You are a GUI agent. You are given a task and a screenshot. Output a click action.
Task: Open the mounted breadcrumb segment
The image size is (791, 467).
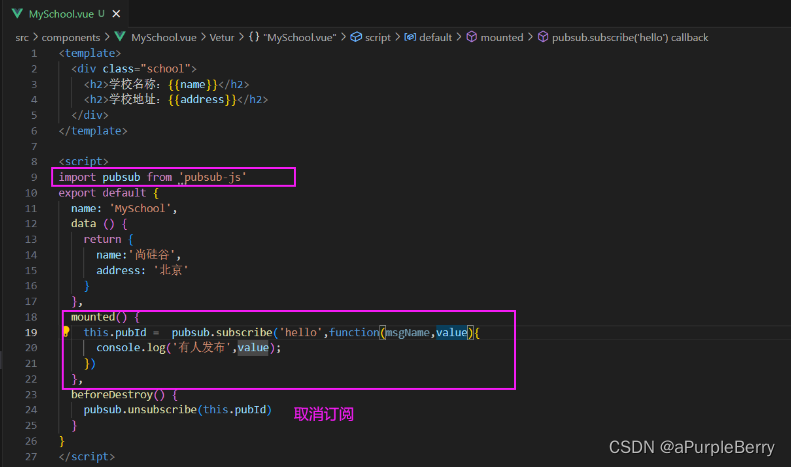point(502,37)
